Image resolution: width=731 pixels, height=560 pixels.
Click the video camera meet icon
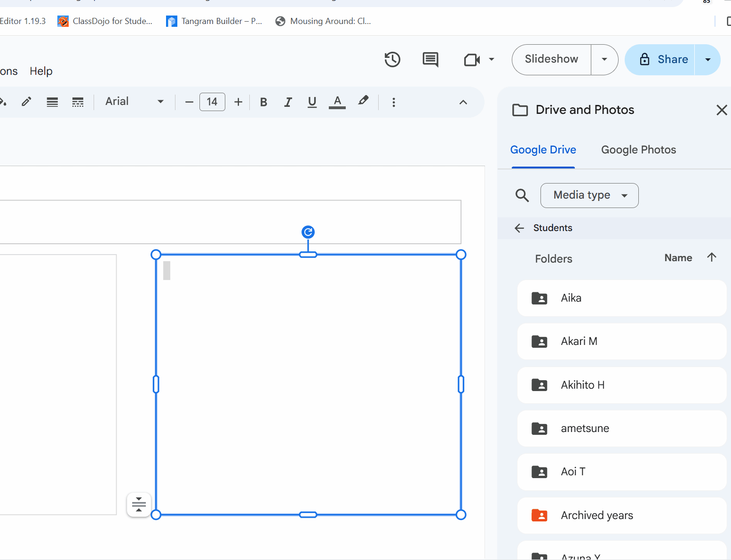click(472, 60)
